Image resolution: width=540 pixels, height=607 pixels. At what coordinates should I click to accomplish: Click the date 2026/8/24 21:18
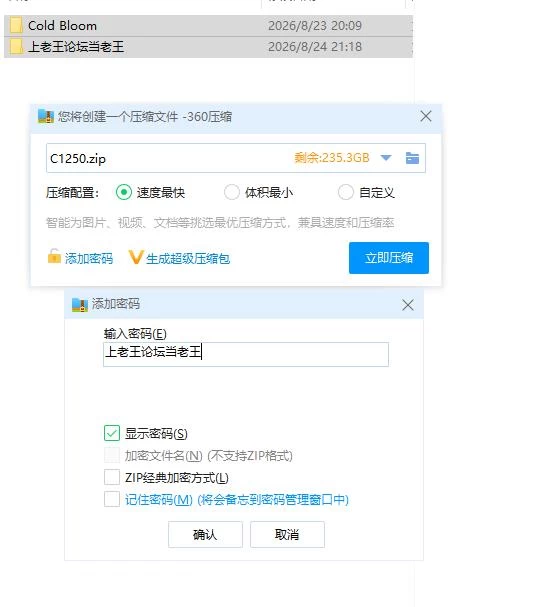click(x=315, y=46)
